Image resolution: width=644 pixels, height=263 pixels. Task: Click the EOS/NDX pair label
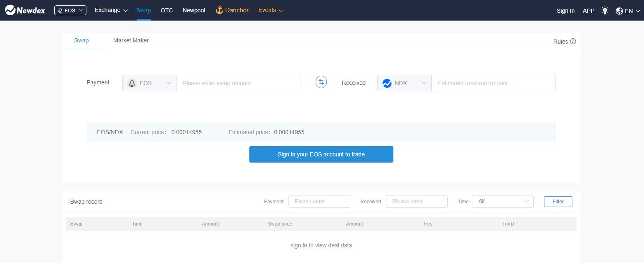coord(110,132)
